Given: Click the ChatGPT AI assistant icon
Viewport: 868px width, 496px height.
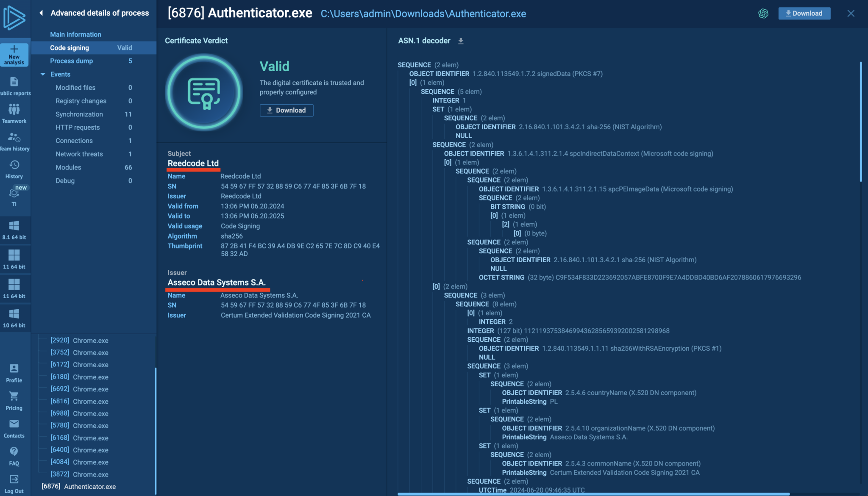Looking at the screenshot, I should [x=763, y=14].
